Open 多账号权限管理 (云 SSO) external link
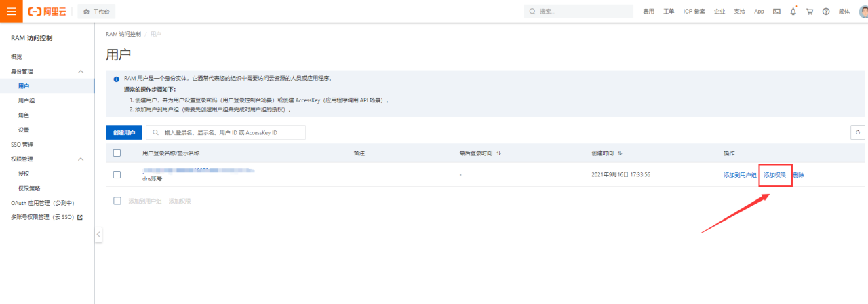The height and width of the screenshot is (304, 868). (x=46, y=217)
